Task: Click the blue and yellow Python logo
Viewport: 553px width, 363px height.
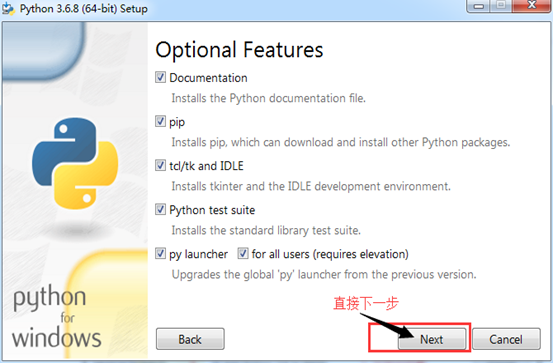Action: (75, 163)
